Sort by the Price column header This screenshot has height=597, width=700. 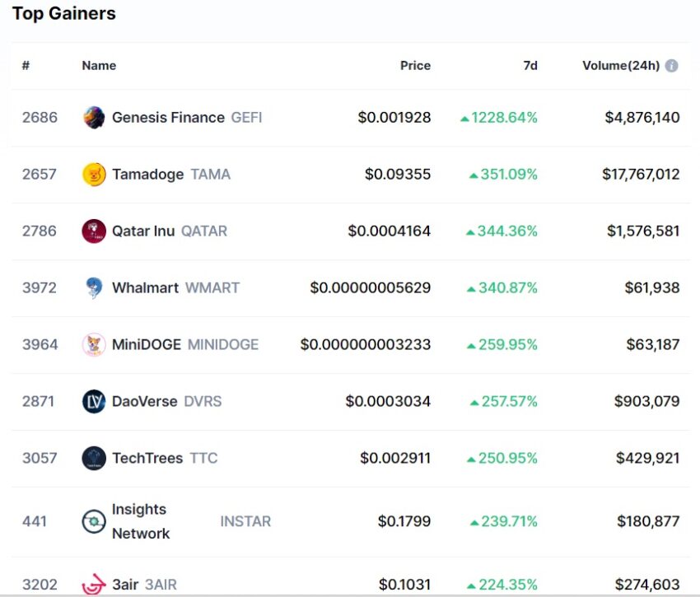[415, 66]
